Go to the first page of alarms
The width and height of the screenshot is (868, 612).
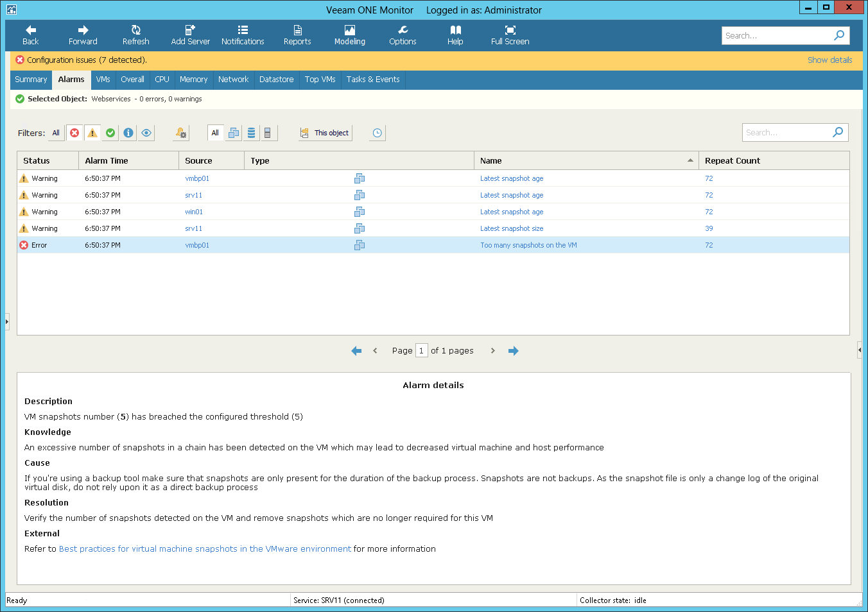[356, 350]
